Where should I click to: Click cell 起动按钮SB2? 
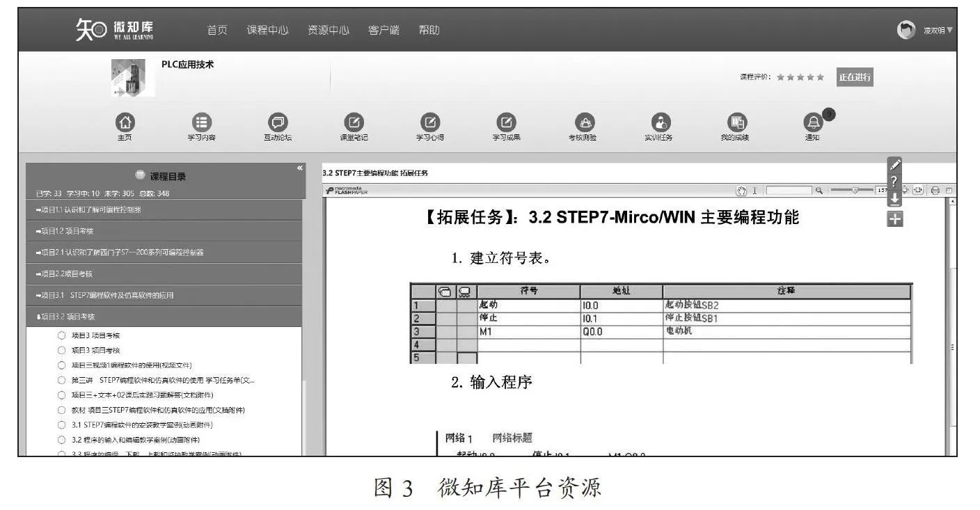[x=787, y=305]
